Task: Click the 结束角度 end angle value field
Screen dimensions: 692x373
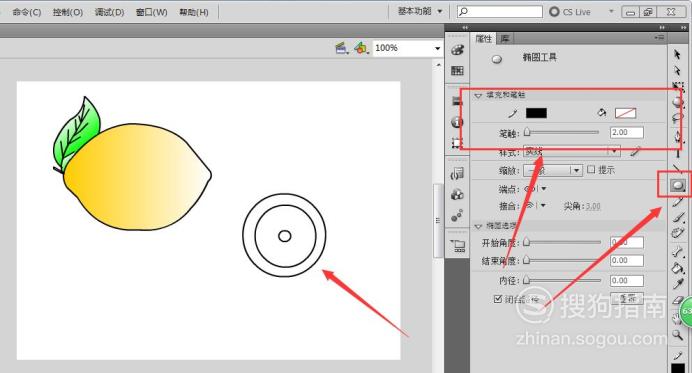Action: pyautogui.click(x=627, y=260)
